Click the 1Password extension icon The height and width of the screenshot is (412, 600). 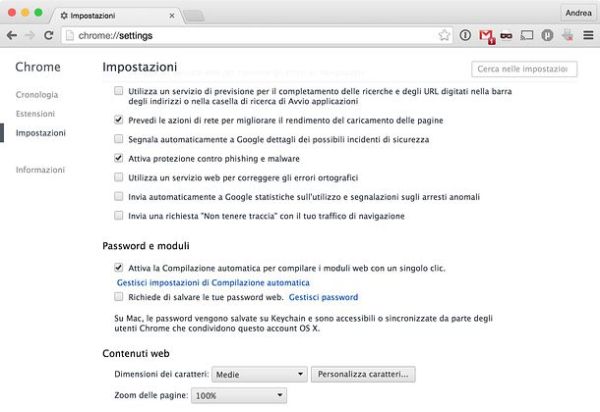coord(465,35)
